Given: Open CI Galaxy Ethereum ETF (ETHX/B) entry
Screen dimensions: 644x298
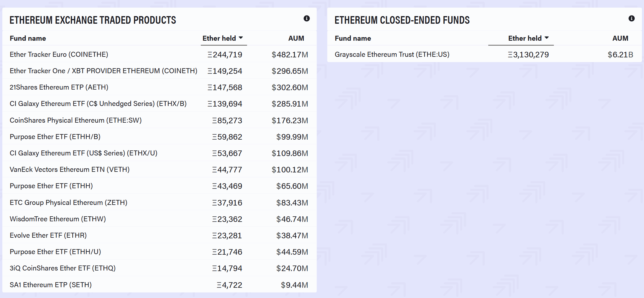Looking at the screenshot, I should click(98, 104).
